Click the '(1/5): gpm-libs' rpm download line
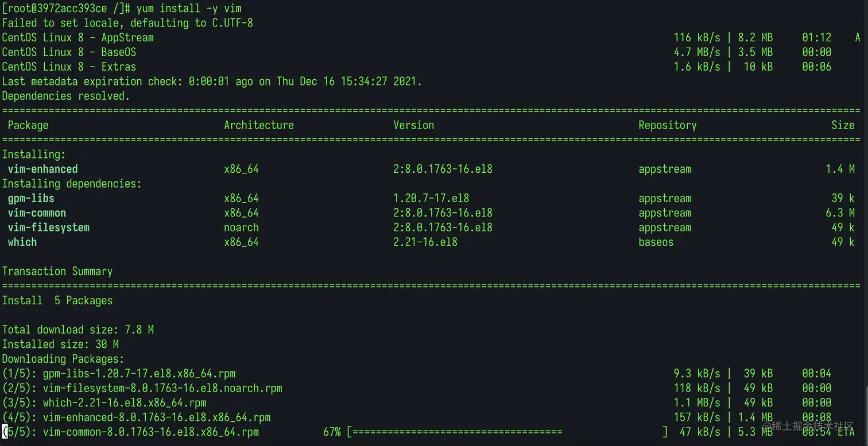This screenshot has width=868, height=446. pos(119,374)
